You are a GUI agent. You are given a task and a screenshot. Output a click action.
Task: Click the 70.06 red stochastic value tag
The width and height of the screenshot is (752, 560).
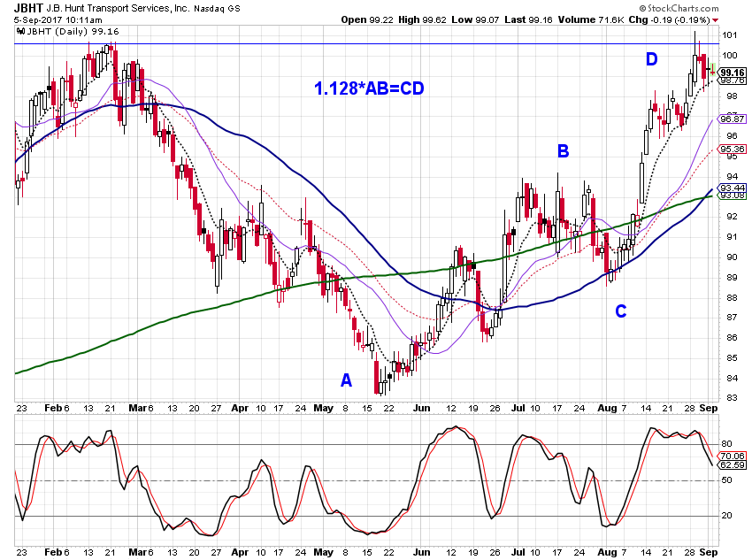pyautogui.click(x=733, y=456)
